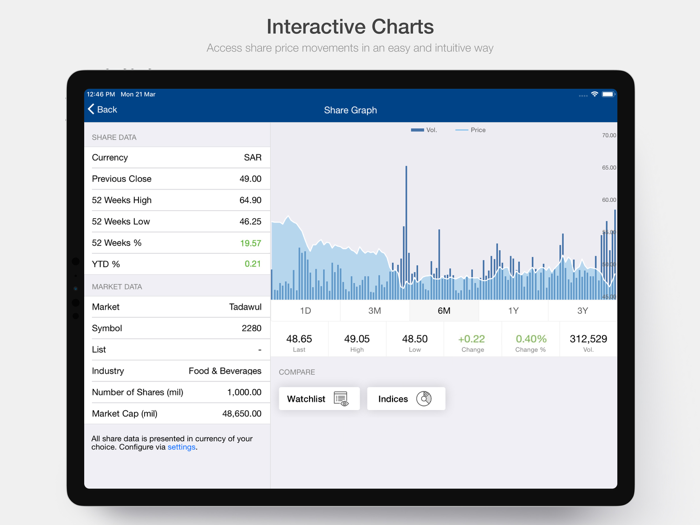Image resolution: width=700 pixels, height=525 pixels.
Task: Tap the Back button label
Action: tap(107, 109)
